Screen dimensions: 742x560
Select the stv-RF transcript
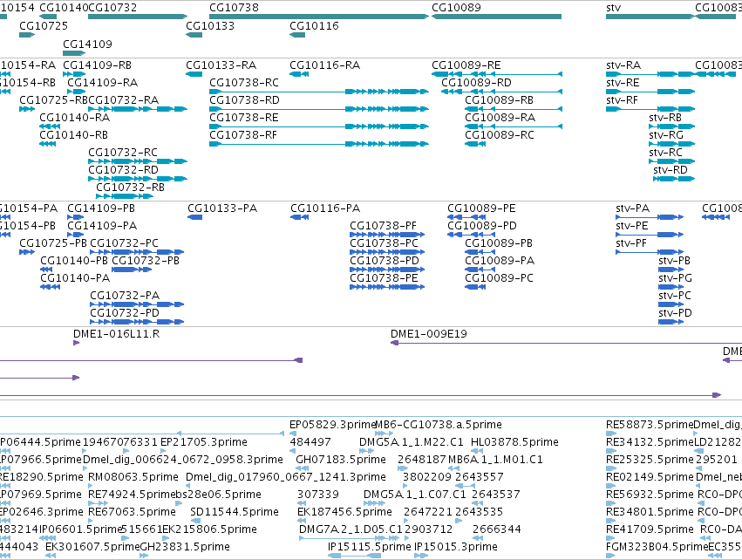coord(650,109)
